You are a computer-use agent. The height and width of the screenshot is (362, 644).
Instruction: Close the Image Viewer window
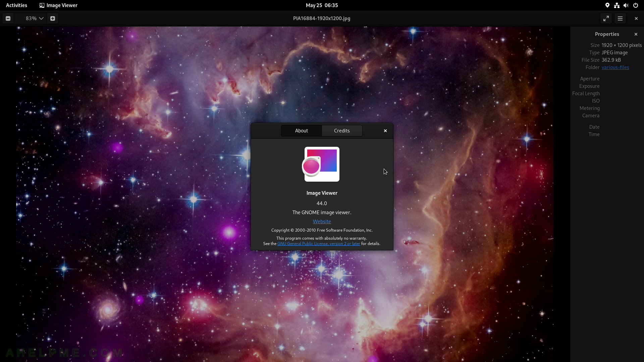click(x=636, y=18)
